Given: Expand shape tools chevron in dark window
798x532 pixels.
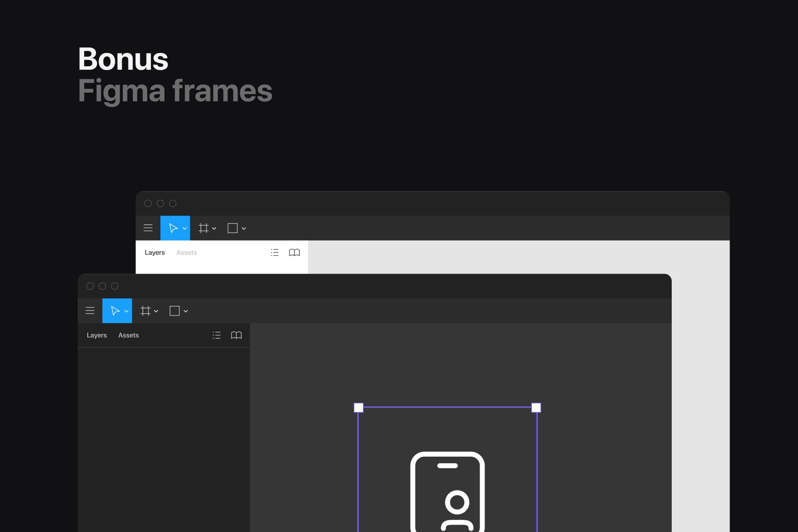Looking at the screenshot, I should pyautogui.click(x=186, y=311).
